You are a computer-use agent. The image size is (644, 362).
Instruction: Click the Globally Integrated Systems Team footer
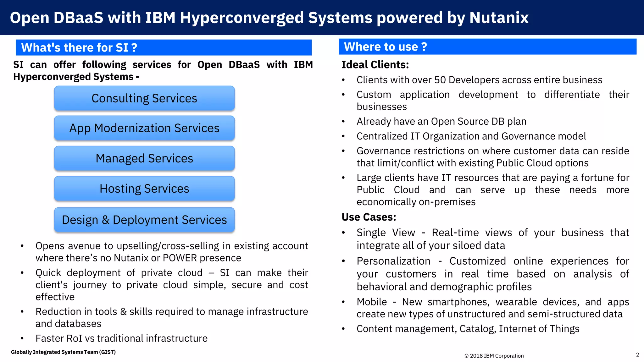pyautogui.click(x=63, y=352)
